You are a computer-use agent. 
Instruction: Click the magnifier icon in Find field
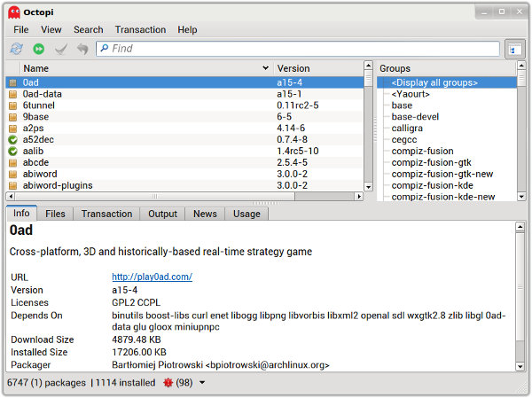pos(105,48)
